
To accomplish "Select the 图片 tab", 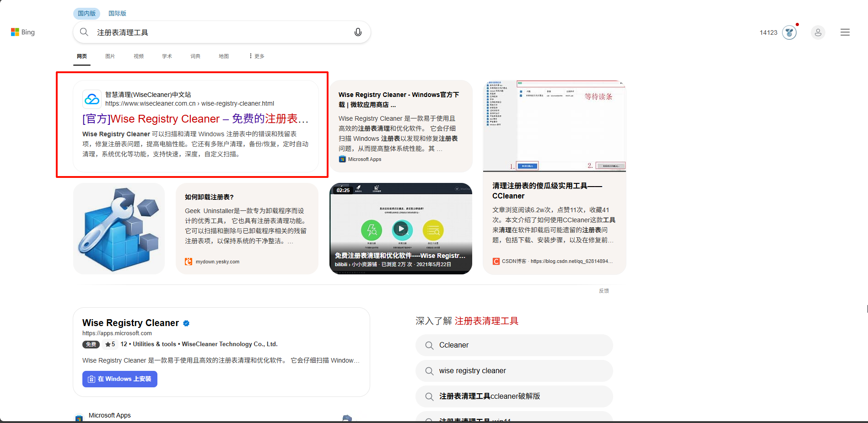I will click(x=110, y=56).
